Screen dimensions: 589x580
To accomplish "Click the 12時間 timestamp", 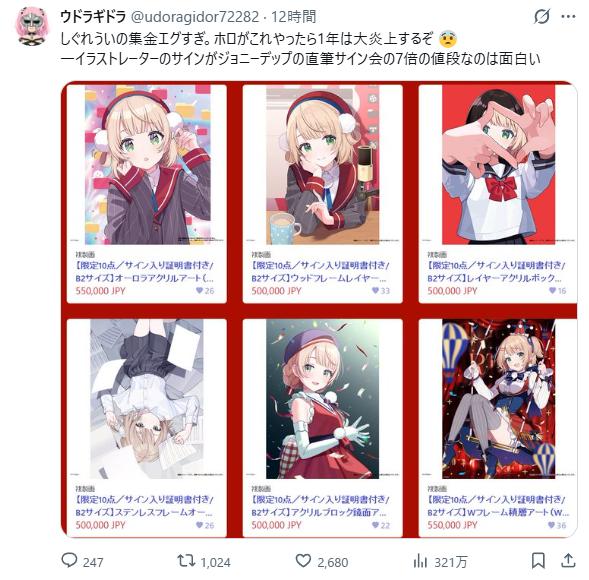I will point(293,17).
